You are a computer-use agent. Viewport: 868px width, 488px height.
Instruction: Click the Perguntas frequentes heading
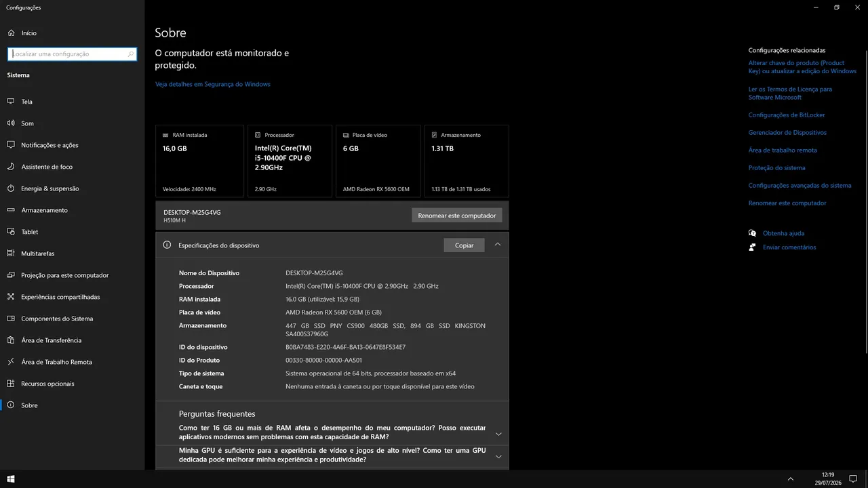pos(217,413)
